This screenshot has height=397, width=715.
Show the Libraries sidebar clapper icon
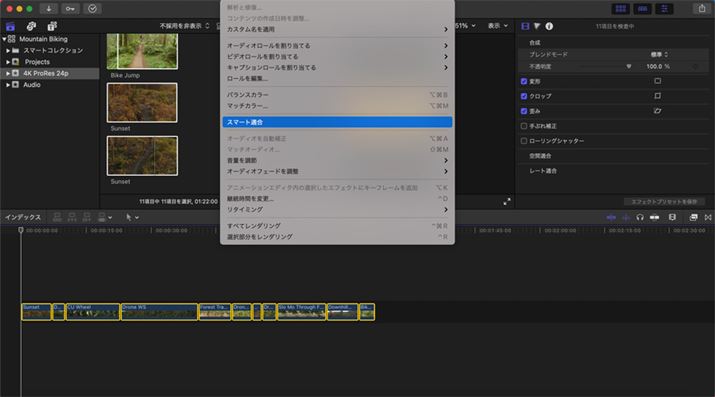coord(10,26)
